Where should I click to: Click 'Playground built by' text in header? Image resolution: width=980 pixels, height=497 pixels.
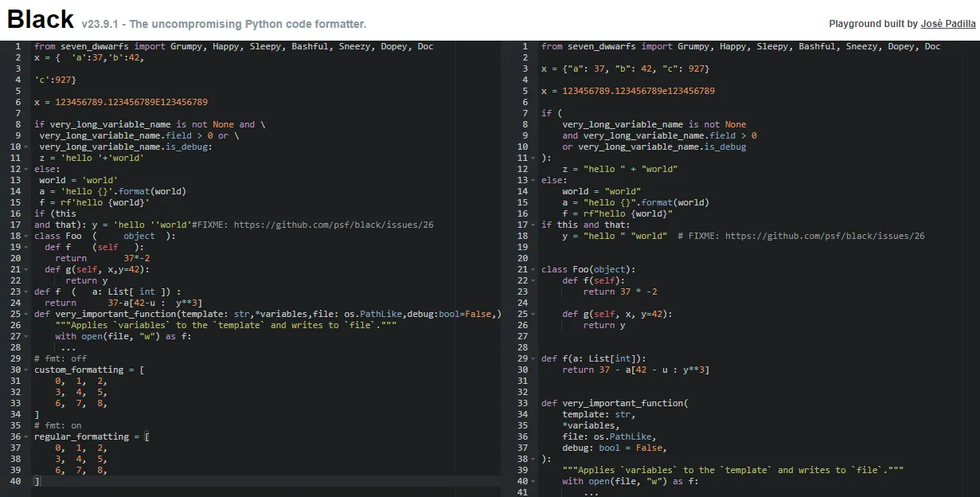[873, 24]
